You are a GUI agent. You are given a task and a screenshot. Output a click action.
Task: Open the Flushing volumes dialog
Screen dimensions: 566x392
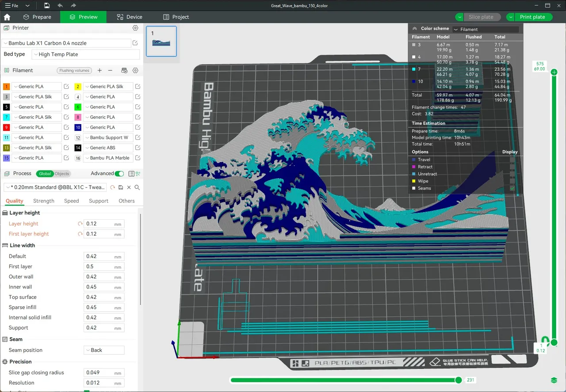(x=74, y=70)
